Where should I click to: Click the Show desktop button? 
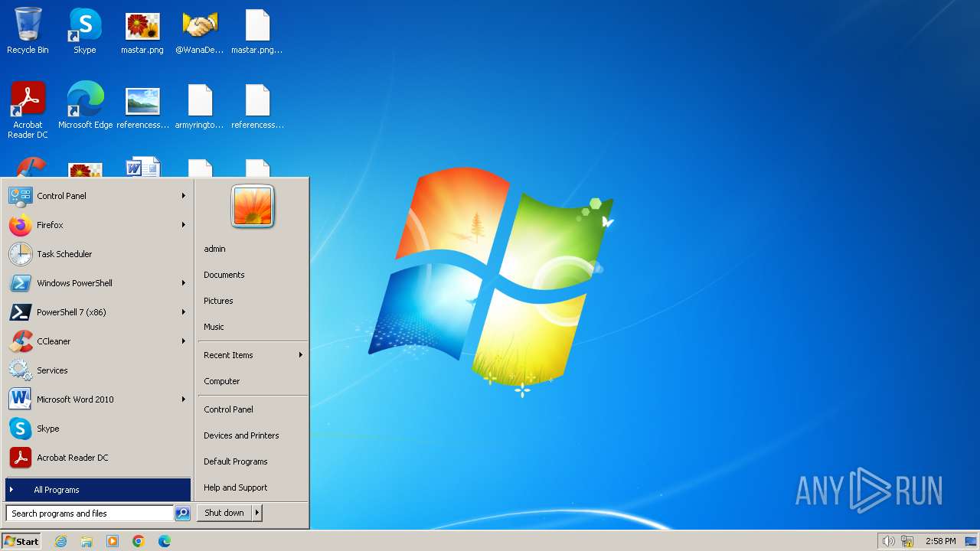971,541
